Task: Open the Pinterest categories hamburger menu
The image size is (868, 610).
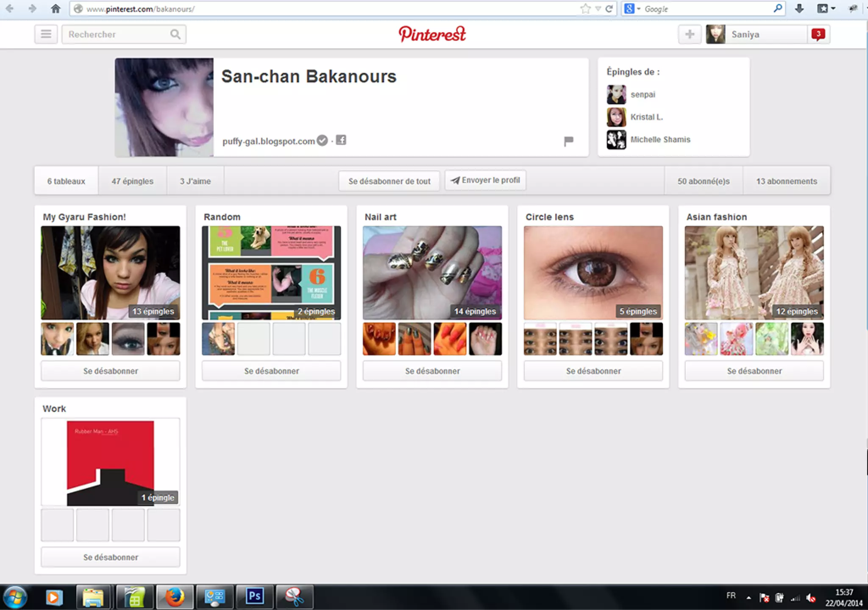Action: tap(46, 34)
